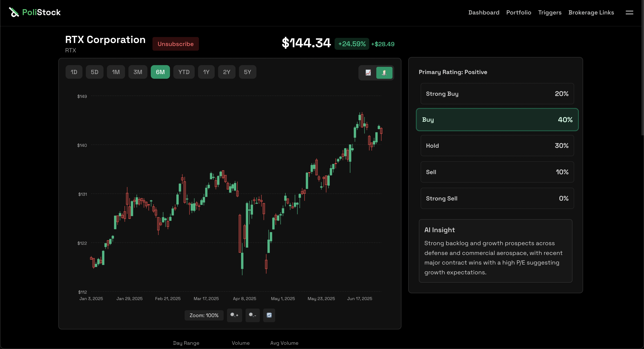Open the hamburger menu icon
This screenshot has height=349, width=644.
click(x=629, y=13)
